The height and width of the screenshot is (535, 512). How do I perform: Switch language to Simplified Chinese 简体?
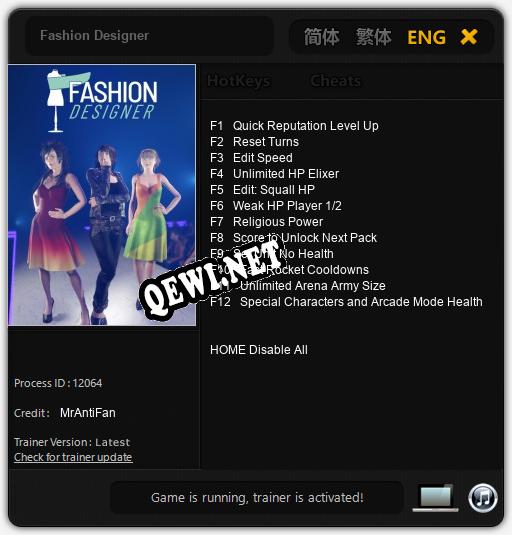322,37
